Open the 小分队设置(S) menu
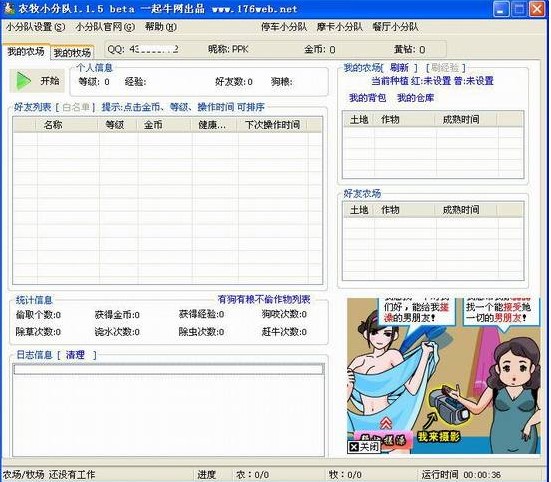The height and width of the screenshot is (482, 551). click(35, 27)
